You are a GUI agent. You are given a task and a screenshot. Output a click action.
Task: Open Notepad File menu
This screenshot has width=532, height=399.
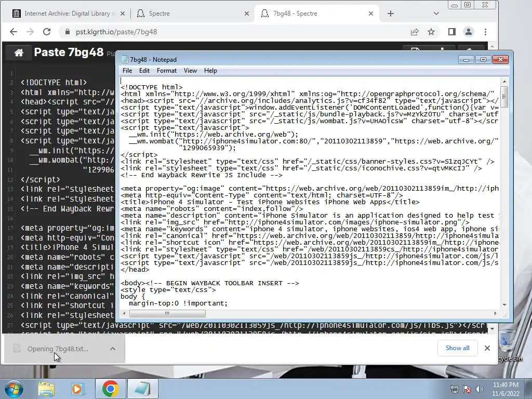pos(127,71)
